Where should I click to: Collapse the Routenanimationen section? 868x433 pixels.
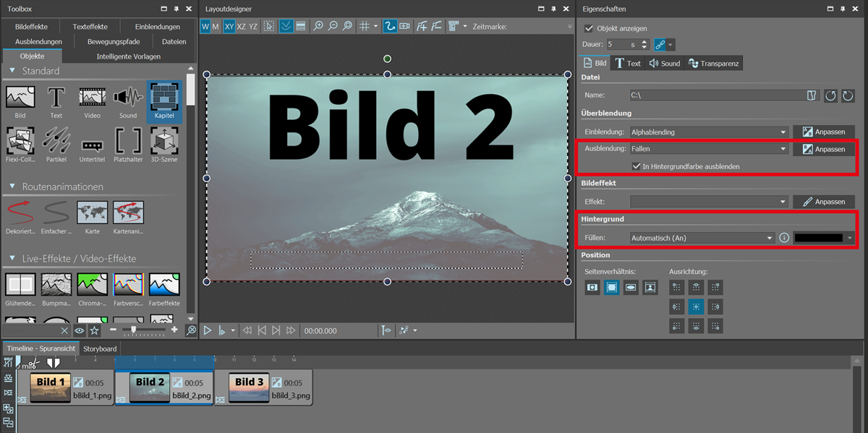[x=12, y=187]
